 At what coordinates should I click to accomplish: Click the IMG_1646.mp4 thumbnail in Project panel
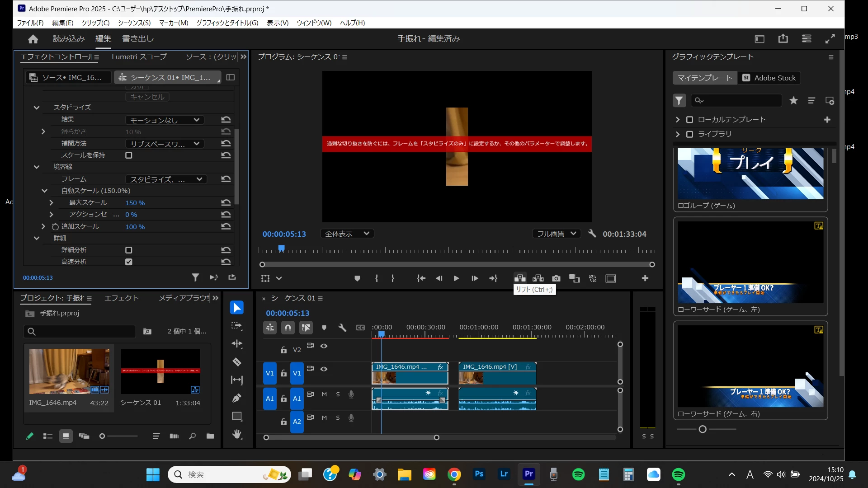[69, 371]
